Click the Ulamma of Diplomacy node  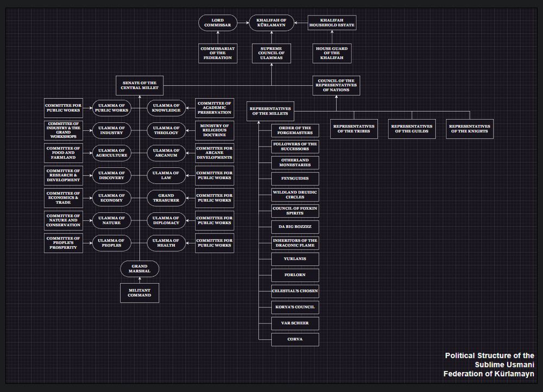166,220
